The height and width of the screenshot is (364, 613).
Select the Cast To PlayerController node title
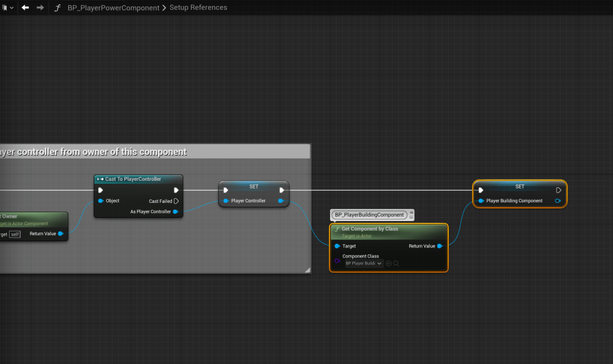133,179
